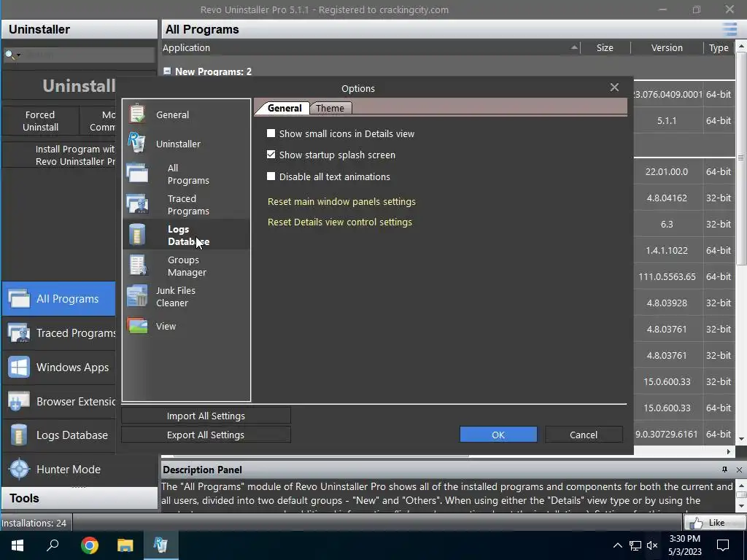Click version 22.01.00.0 cell
Screen dimensions: 747x560
667,172
